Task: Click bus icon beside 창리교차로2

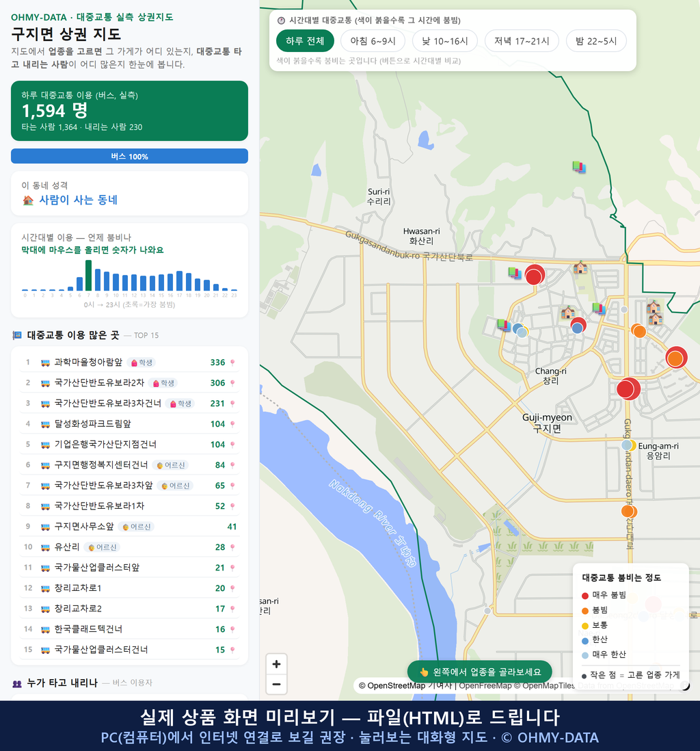Action: pos(46,609)
